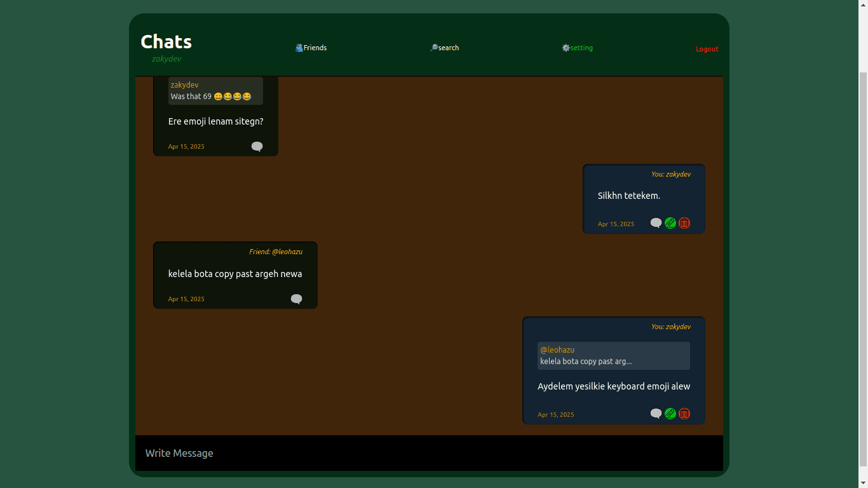The width and height of the screenshot is (868, 488).
Task: Delete the "Silkhn tetekem." message via trash icon
Action: 684,223
